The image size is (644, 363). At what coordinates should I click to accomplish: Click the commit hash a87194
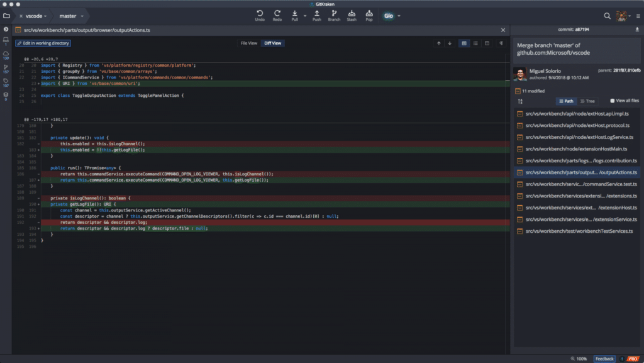click(582, 30)
